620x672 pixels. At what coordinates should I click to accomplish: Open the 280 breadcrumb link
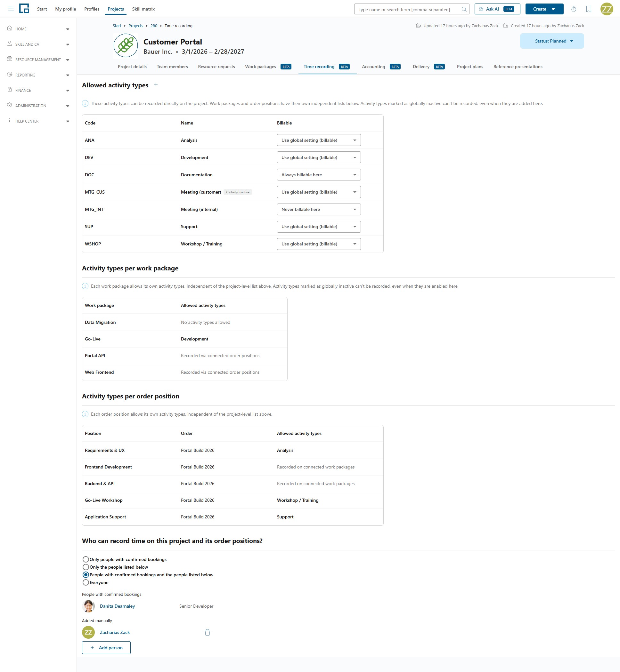[x=154, y=26]
